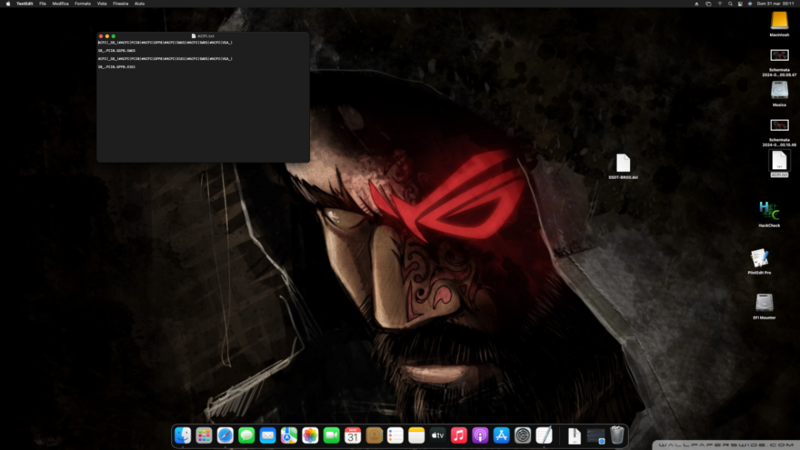Open Podcasts from the Dock
Viewport: 800px width, 450px height.
480,436
